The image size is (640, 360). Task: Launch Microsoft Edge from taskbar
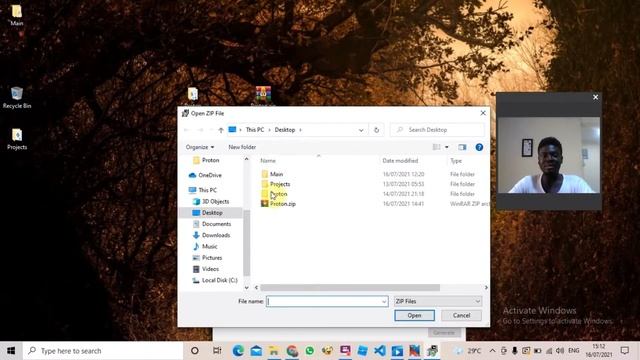[x=238, y=351]
